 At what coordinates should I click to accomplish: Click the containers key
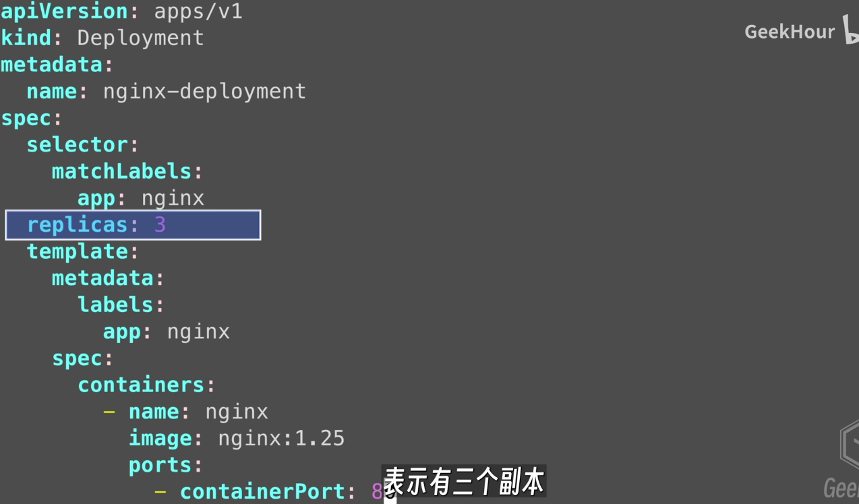pos(141,385)
